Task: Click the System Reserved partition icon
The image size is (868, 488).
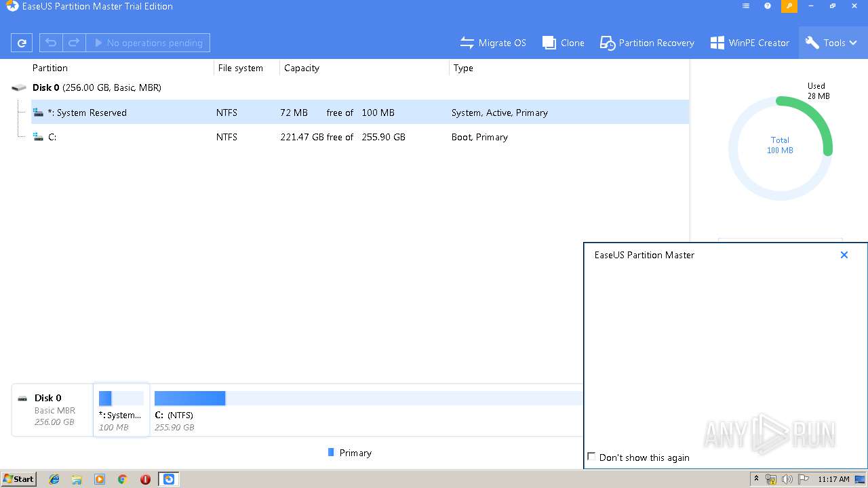Action: click(39, 113)
